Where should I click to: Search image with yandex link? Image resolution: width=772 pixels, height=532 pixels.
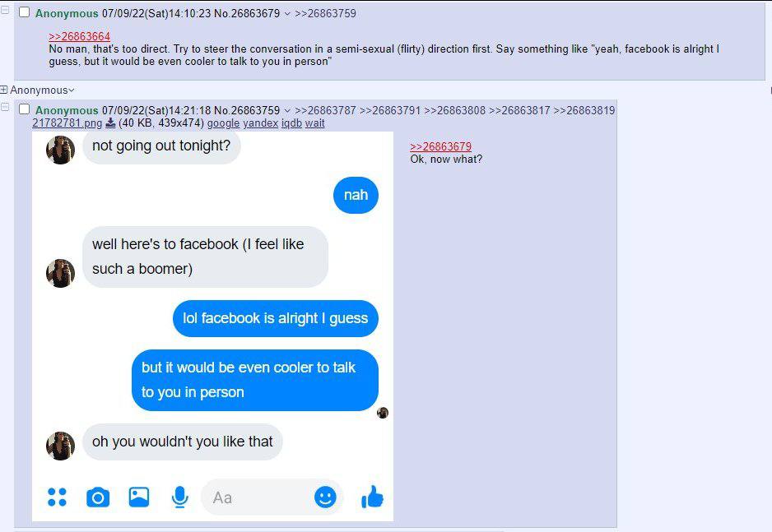(x=260, y=123)
